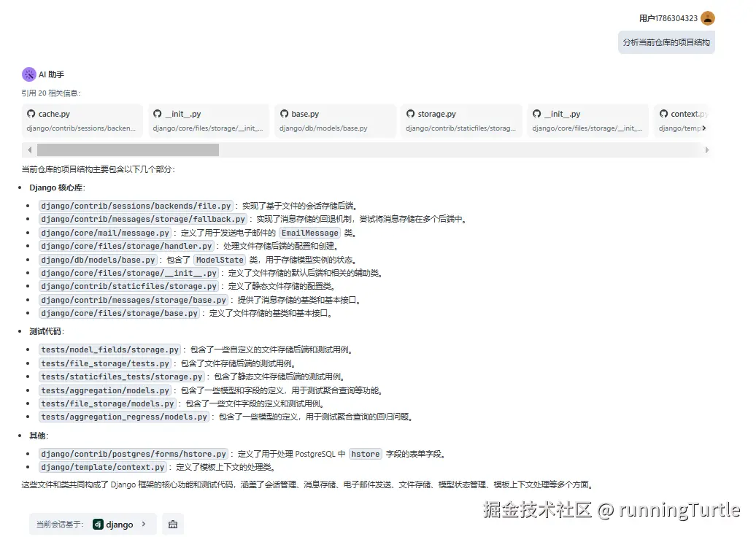Open the django session repository selector
Image resolution: width=756 pixels, height=537 pixels.
point(93,525)
